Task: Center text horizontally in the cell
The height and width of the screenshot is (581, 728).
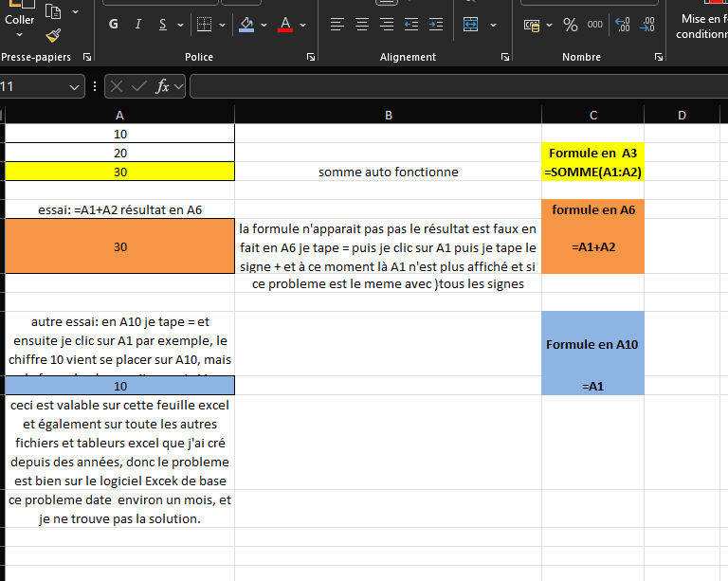Action: click(x=361, y=25)
